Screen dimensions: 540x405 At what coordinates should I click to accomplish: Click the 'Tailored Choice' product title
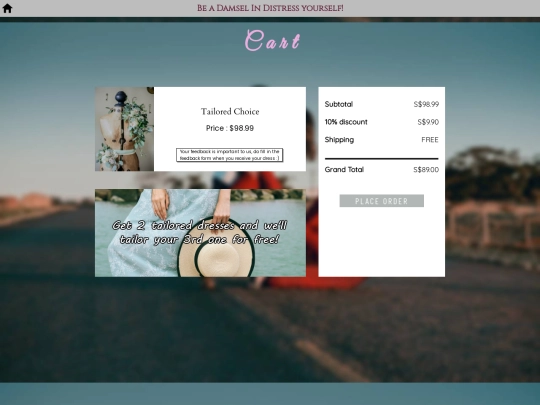point(230,112)
